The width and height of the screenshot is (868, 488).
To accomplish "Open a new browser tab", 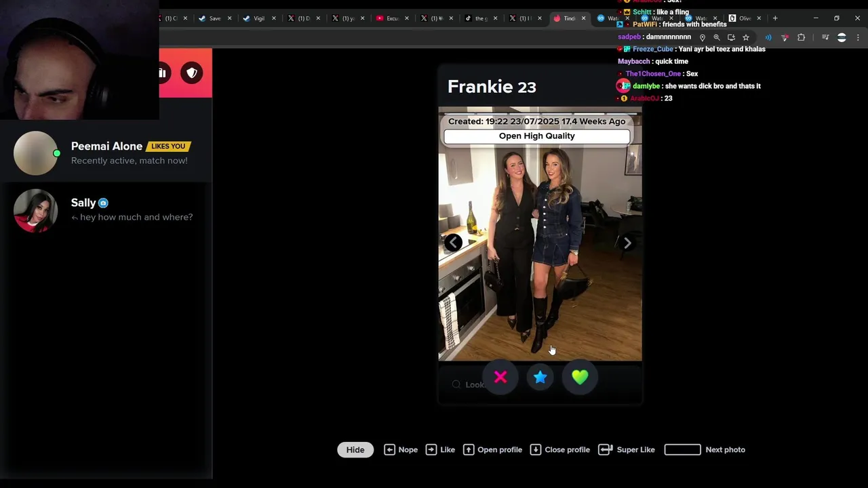I will click(x=775, y=18).
